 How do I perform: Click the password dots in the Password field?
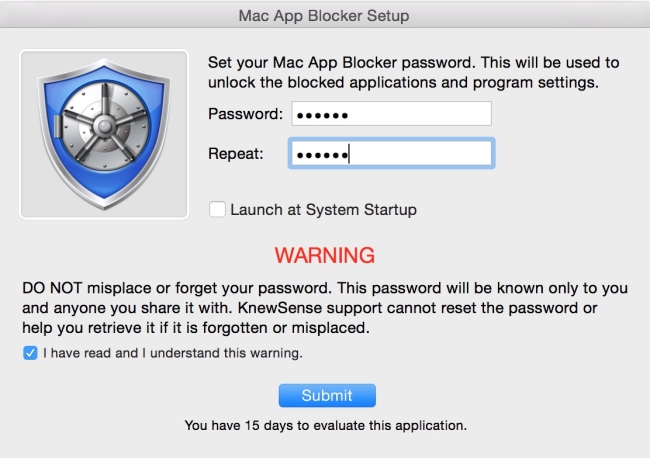322,115
